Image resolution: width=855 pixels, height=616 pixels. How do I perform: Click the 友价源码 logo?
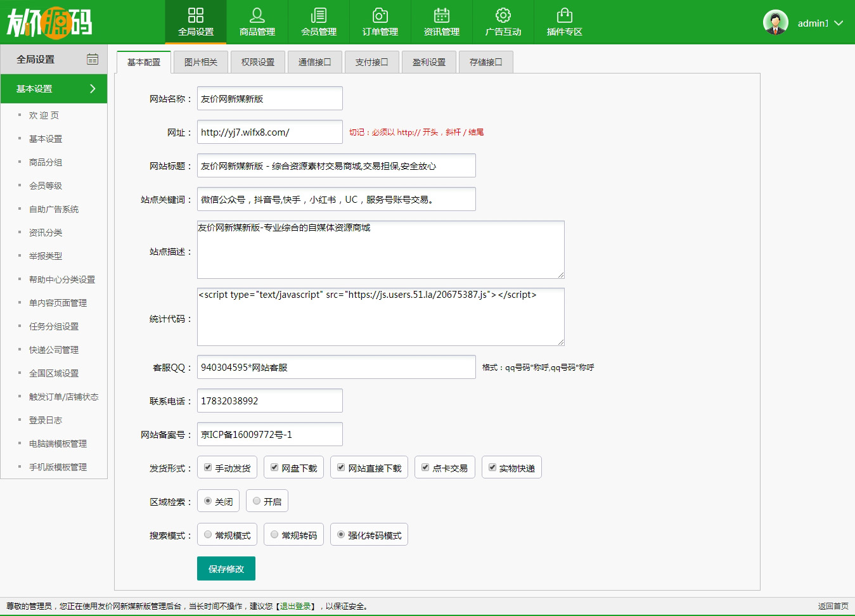point(49,22)
